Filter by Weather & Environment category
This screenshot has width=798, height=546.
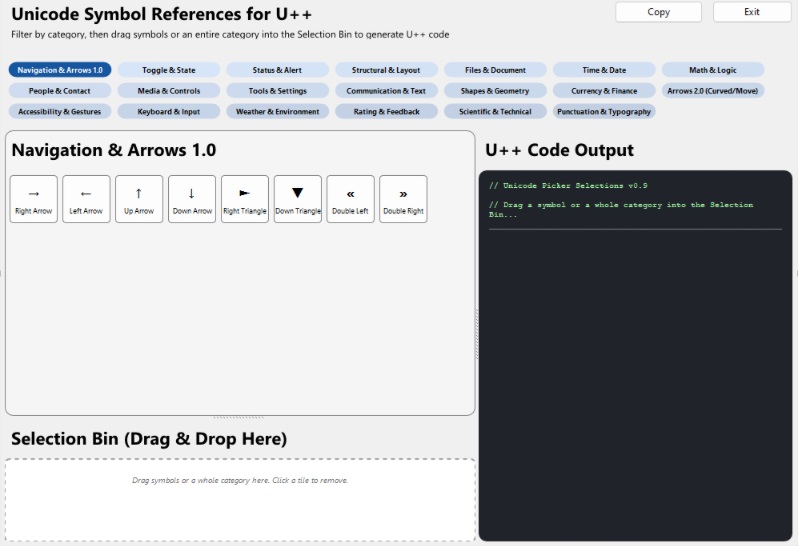point(277,112)
